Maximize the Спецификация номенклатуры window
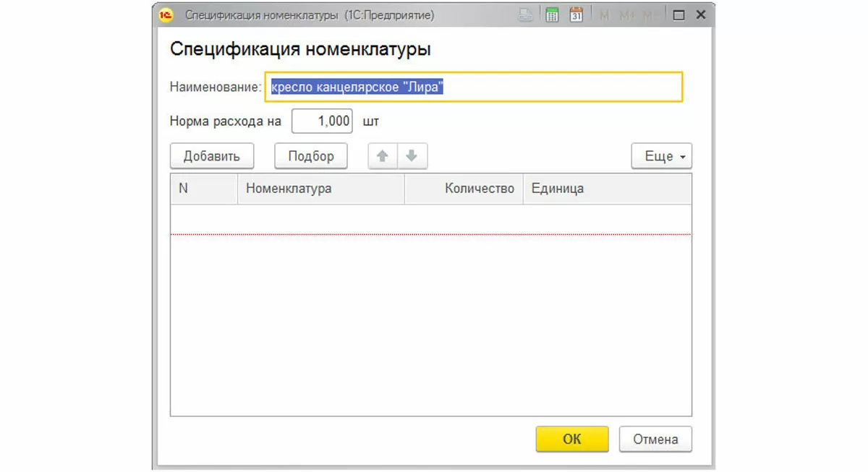Screen dimensions: 868x472 coord(678,14)
